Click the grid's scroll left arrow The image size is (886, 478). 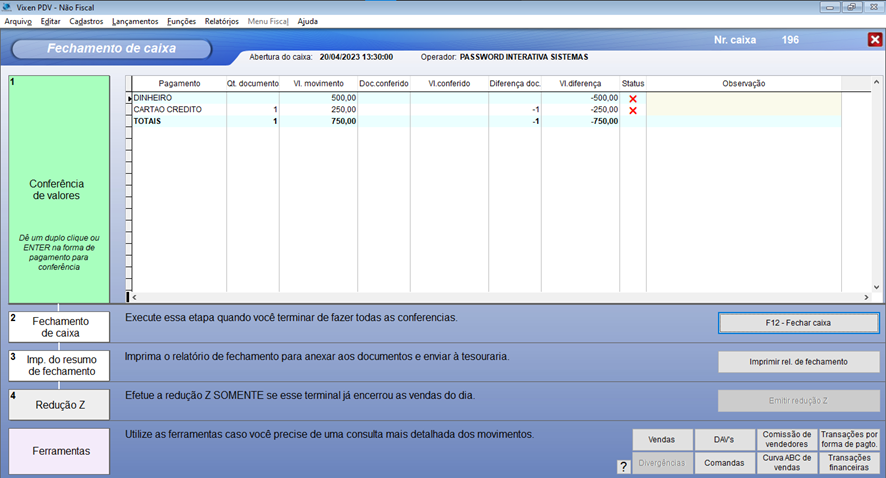(134, 297)
